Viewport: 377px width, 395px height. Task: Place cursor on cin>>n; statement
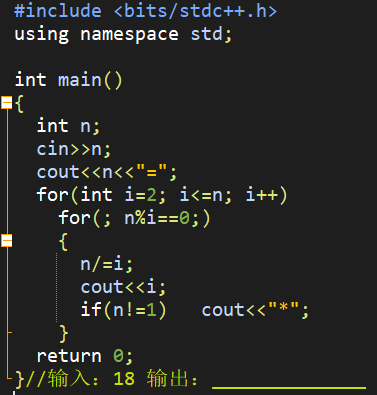point(74,149)
